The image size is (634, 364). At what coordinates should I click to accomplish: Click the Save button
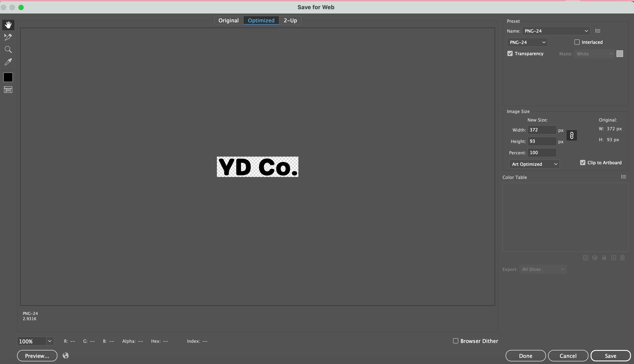610,356
